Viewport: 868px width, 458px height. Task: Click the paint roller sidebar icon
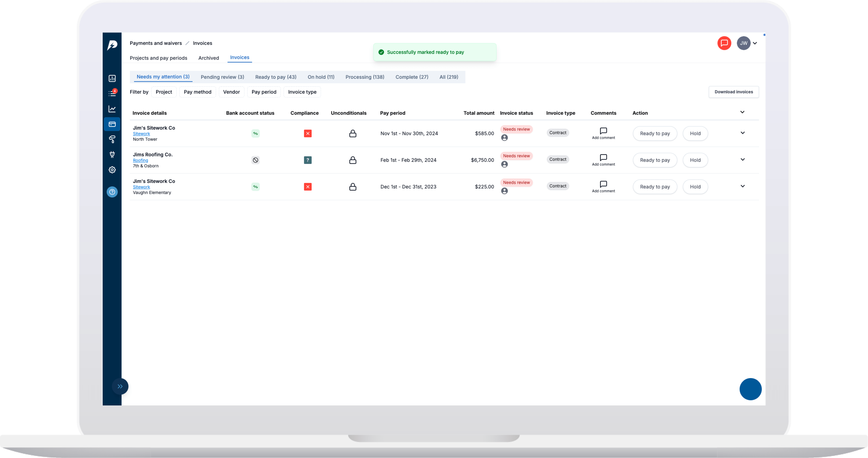(x=112, y=139)
